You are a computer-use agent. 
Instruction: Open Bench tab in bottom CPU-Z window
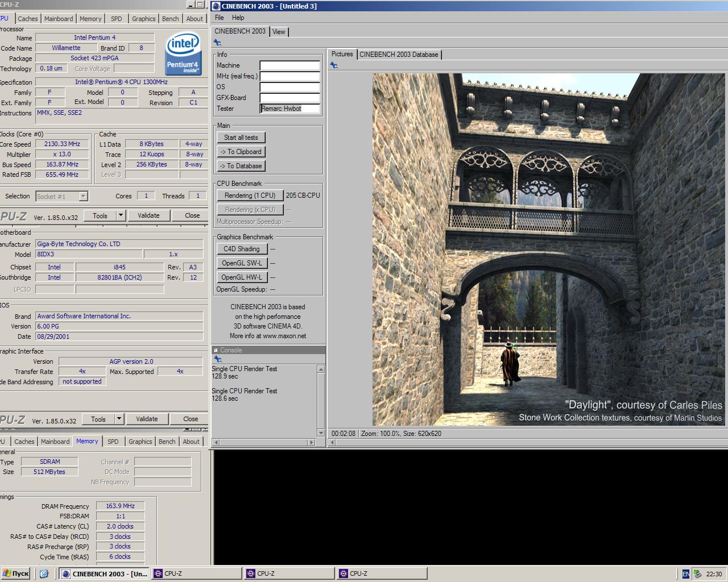coord(167,442)
